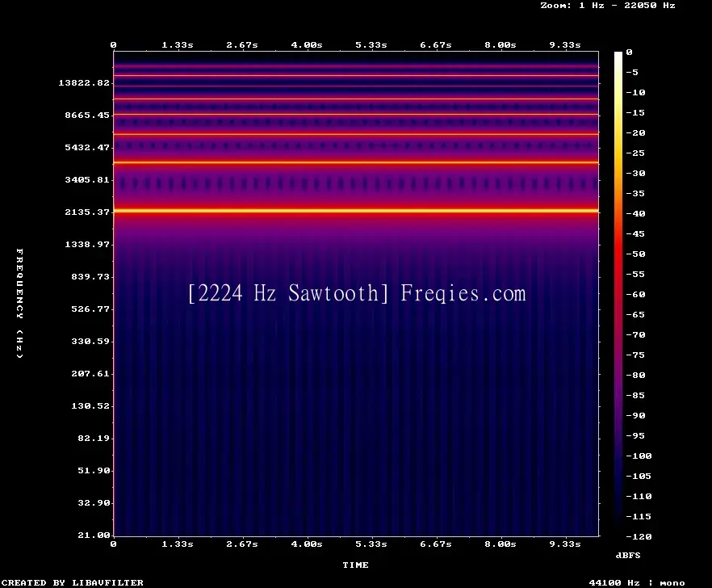The height and width of the screenshot is (588, 712).
Task: Click the 8665.45 frequency axis label
Action: tap(87, 115)
